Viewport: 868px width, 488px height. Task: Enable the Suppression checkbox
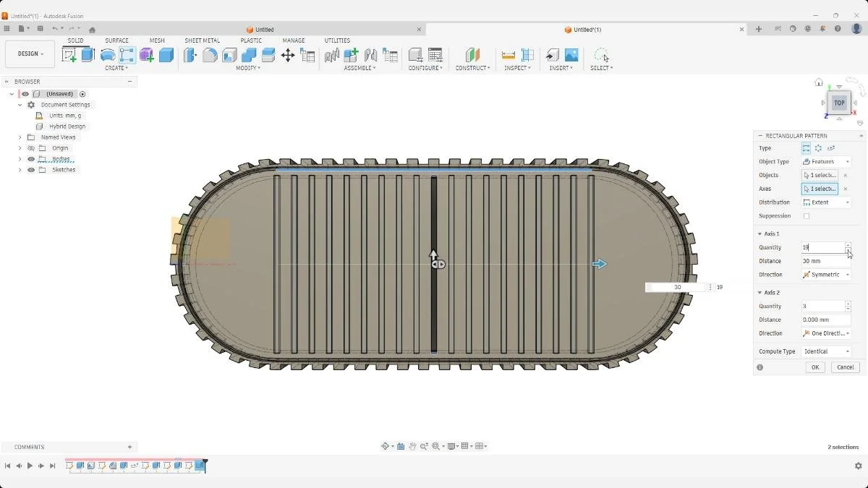coord(806,215)
